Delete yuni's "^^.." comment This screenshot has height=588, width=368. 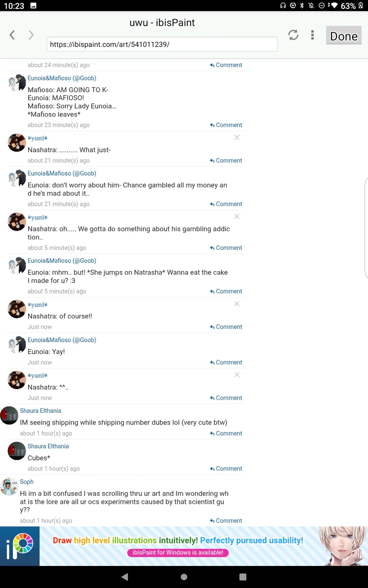click(237, 375)
